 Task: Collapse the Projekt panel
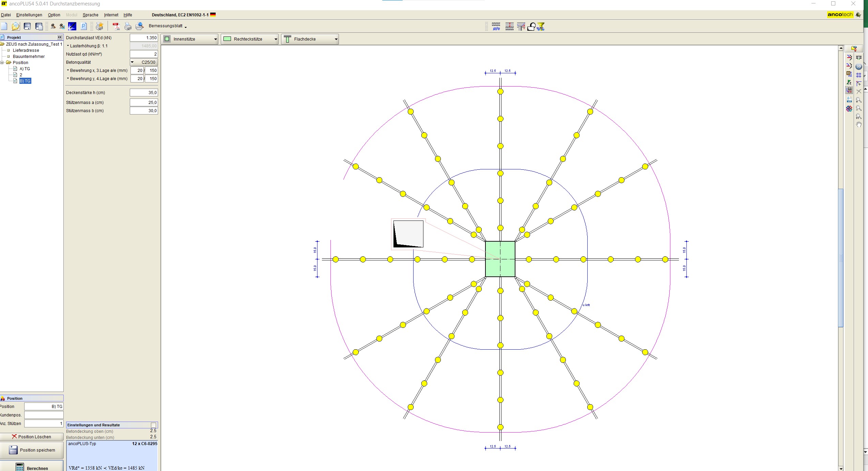[x=60, y=37]
